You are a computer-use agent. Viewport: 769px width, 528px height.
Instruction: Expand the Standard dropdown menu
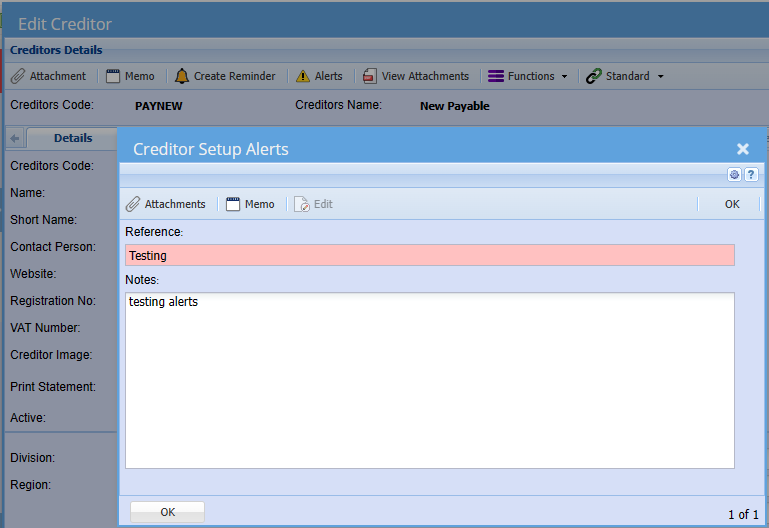tap(625, 76)
